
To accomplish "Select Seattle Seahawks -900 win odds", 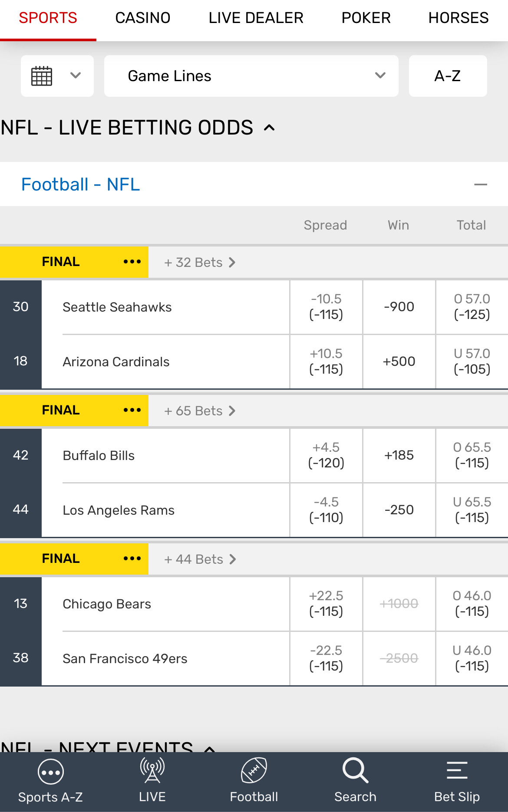I will [399, 307].
